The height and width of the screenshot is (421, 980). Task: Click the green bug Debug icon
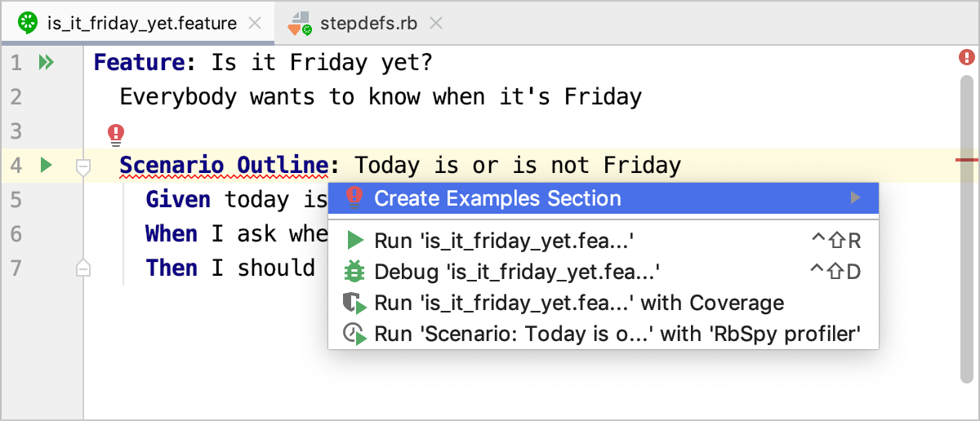(354, 272)
